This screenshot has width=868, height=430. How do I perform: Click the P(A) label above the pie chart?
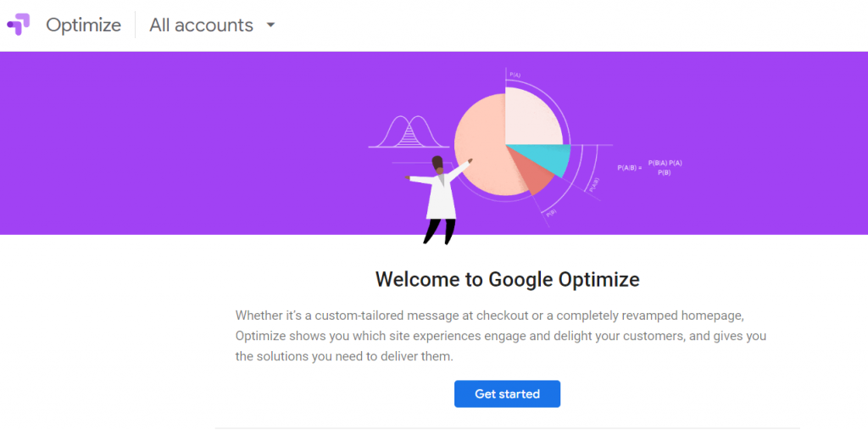(514, 75)
